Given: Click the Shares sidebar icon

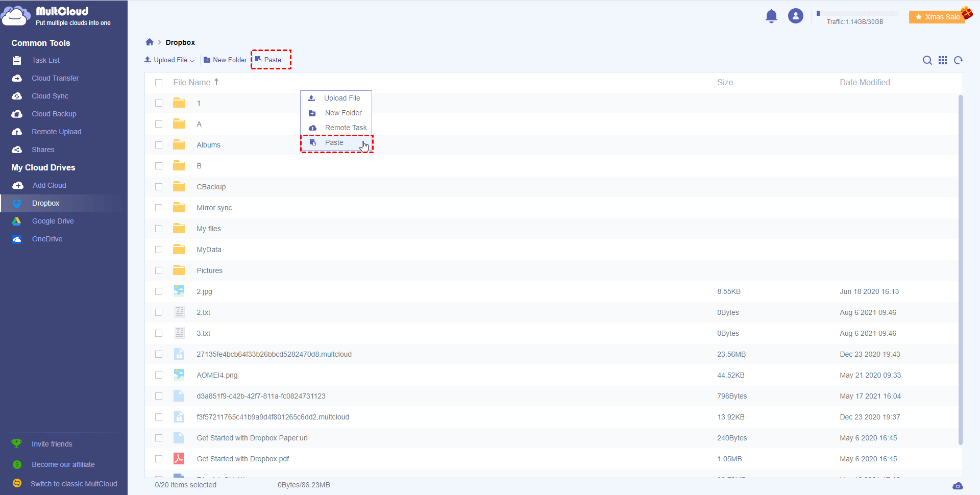Looking at the screenshot, I should [17, 150].
